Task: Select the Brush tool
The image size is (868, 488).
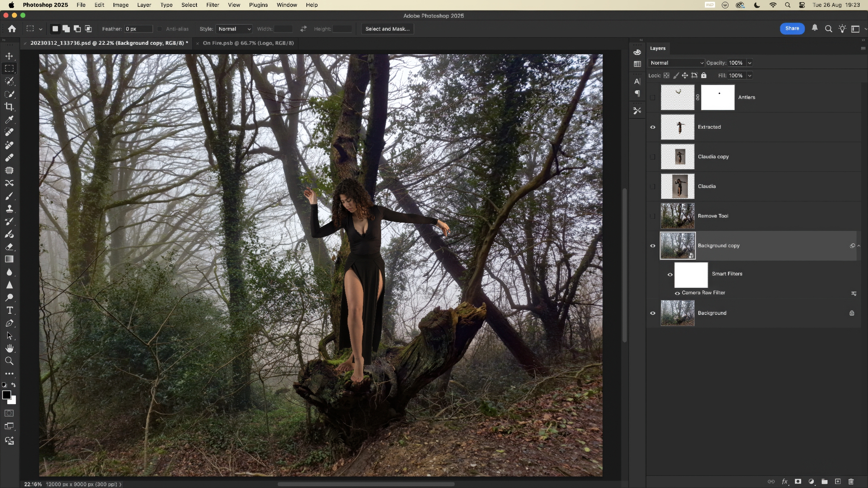Action: pos(9,196)
